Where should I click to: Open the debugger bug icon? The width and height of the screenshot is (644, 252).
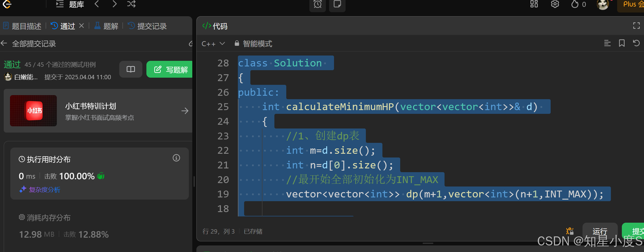click(x=570, y=231)
